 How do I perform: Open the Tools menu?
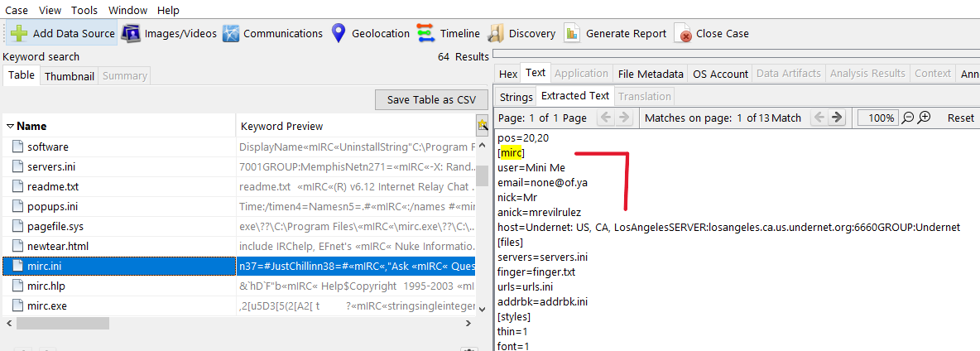coord(84,11)
